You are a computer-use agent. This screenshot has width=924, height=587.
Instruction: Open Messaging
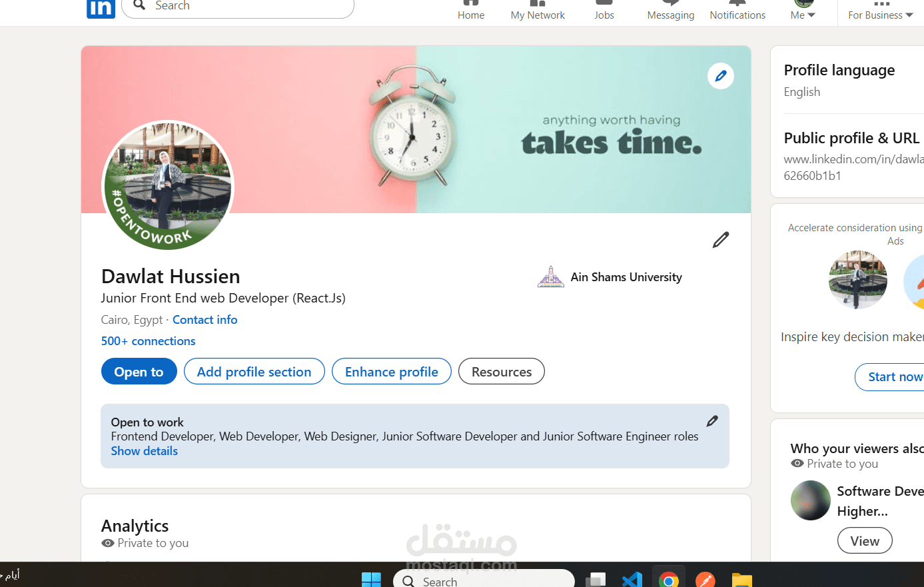click(x=671, y=11)
